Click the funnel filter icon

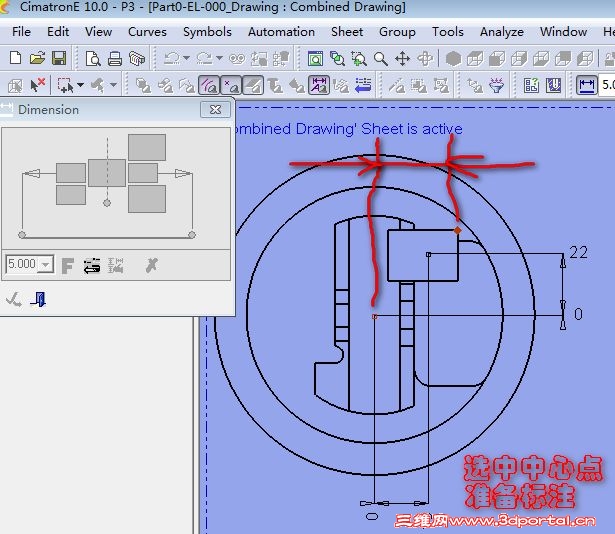497,85
